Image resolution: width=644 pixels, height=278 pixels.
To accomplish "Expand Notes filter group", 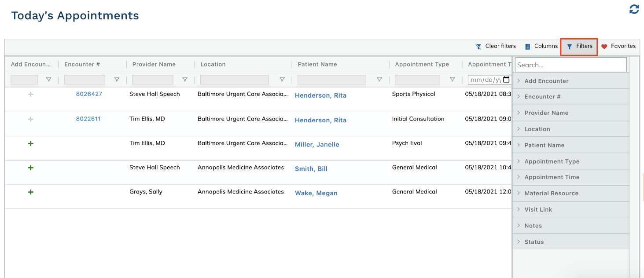I will (519, 226).
